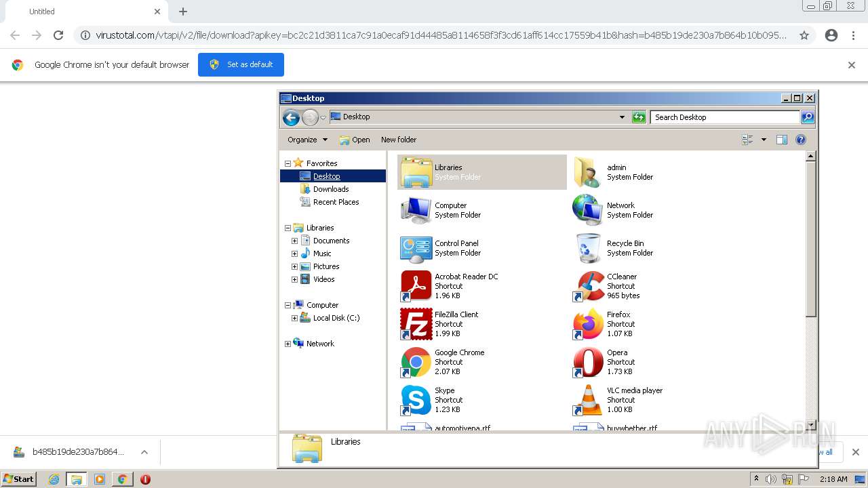Image resolution: width=868 pixels, height=488 pixels.
Task: Expand the Network tree node
Action: pos(288,344)
